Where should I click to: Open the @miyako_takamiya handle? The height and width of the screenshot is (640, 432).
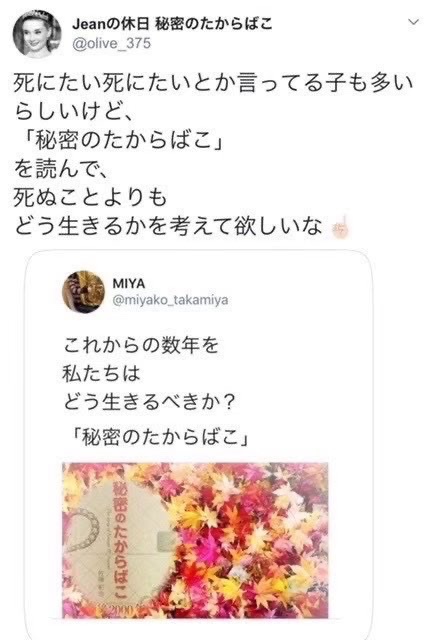coord(170,300)
